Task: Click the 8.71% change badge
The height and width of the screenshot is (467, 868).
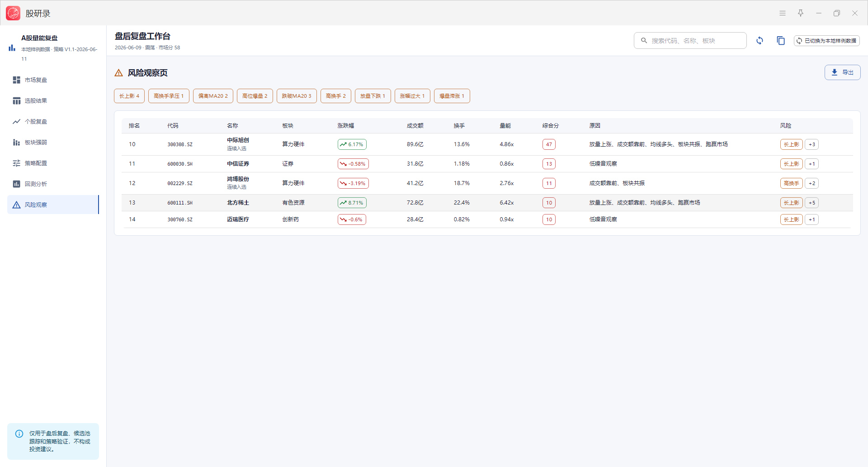Action: click(x=352, y=203)
